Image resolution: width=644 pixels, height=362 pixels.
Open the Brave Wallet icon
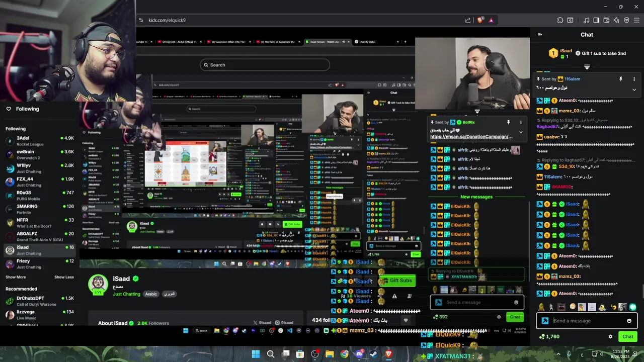click(606, 20)
